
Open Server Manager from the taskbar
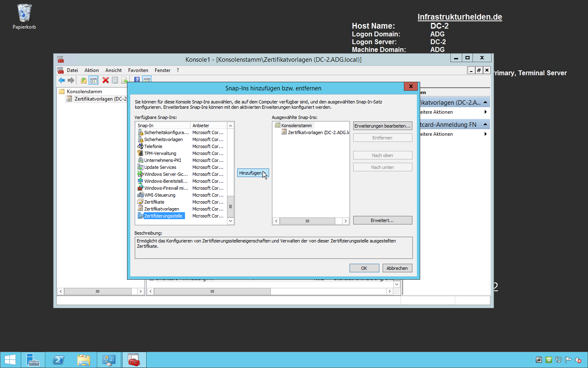click(x=33, y=360)
